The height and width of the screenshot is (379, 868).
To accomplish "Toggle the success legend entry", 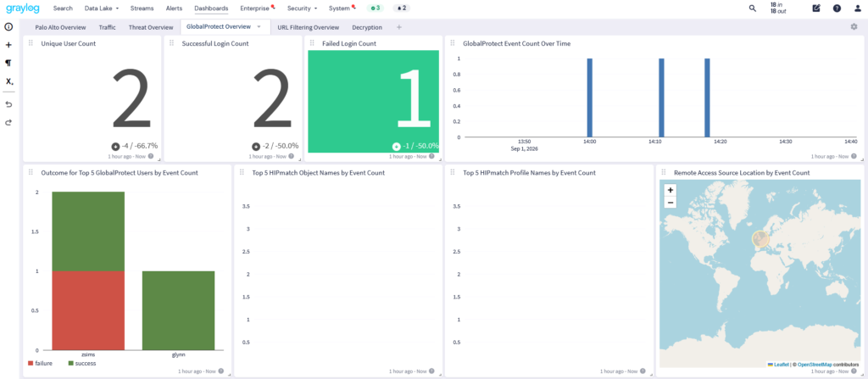I will [x=81, y=364].
